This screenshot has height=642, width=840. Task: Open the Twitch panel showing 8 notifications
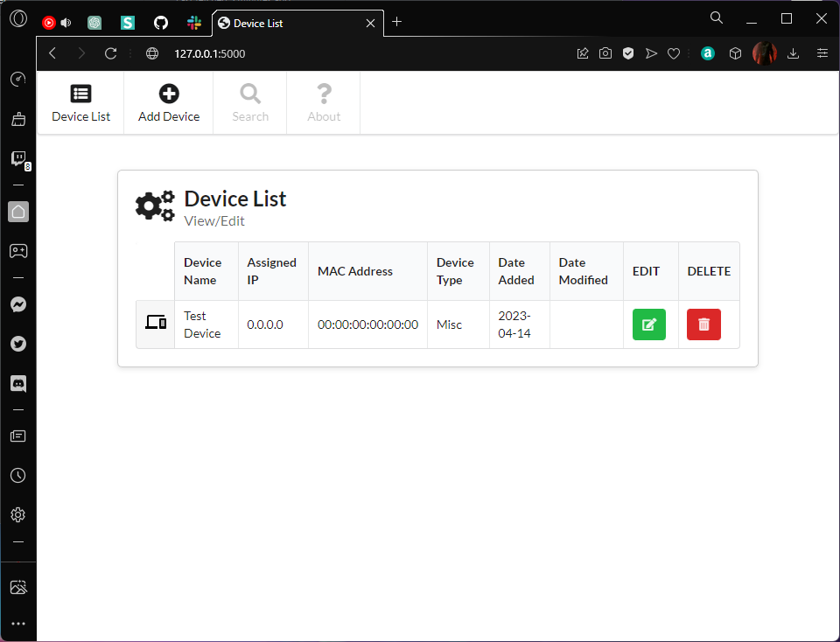click(18, 157)
